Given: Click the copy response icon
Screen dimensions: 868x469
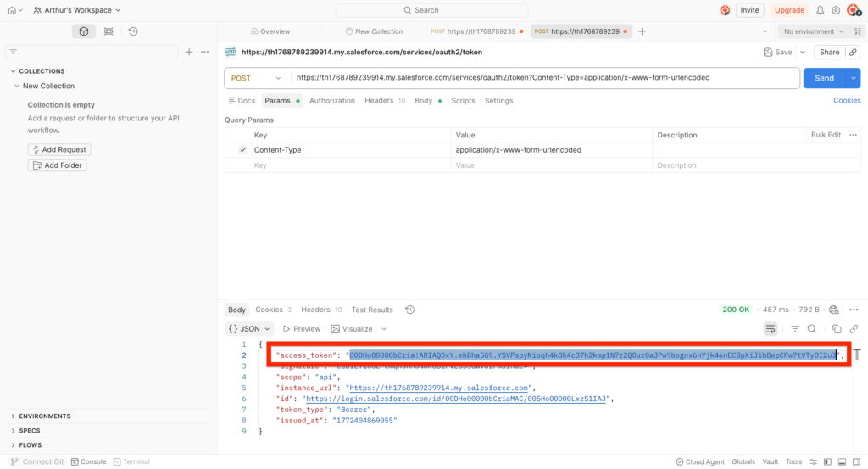Looking at the screenshot, I should click(836, 329).
